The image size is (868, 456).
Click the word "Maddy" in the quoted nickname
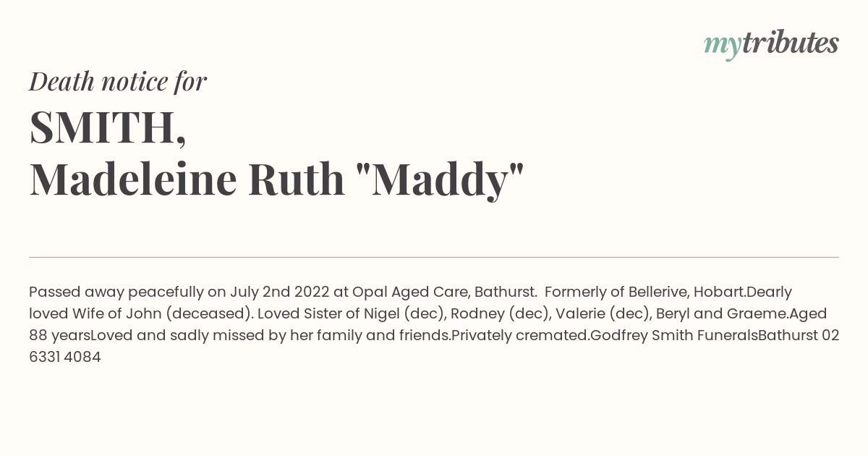point(439,180)
